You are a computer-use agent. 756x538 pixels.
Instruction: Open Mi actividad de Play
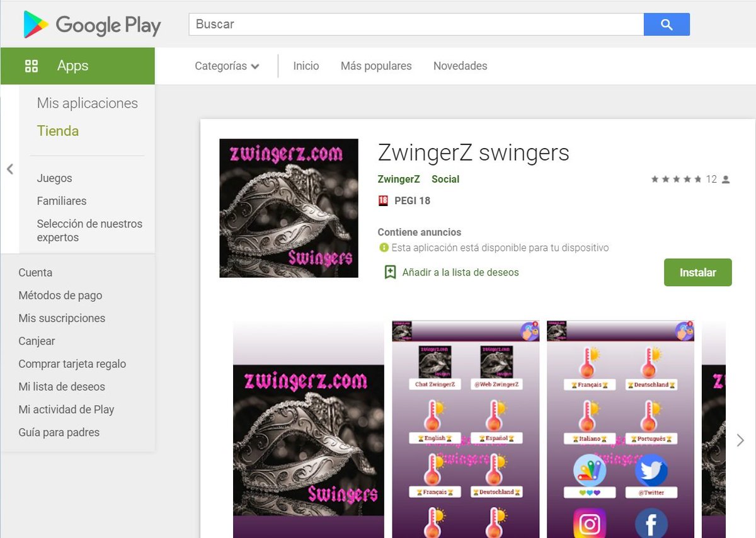tap(66, 409)
